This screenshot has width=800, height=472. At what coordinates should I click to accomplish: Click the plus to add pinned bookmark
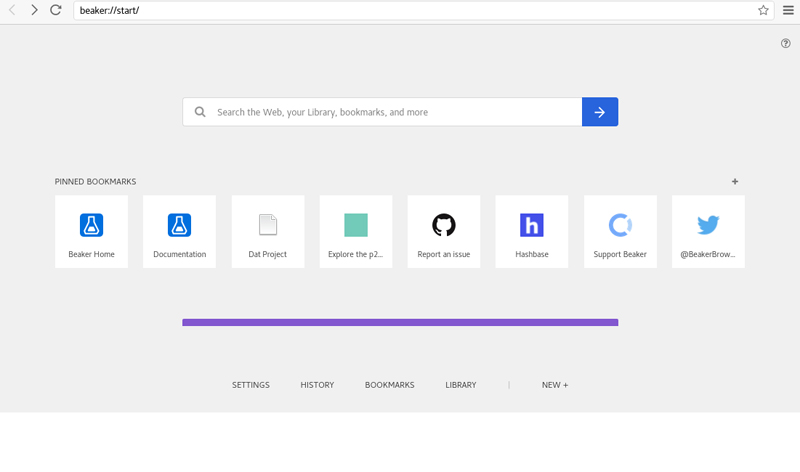tap(735, 182)
